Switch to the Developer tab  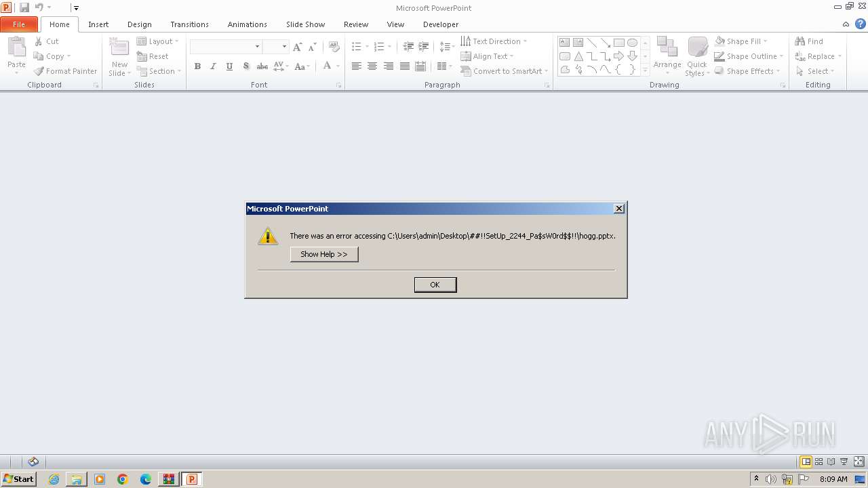(x=441, y=24)
